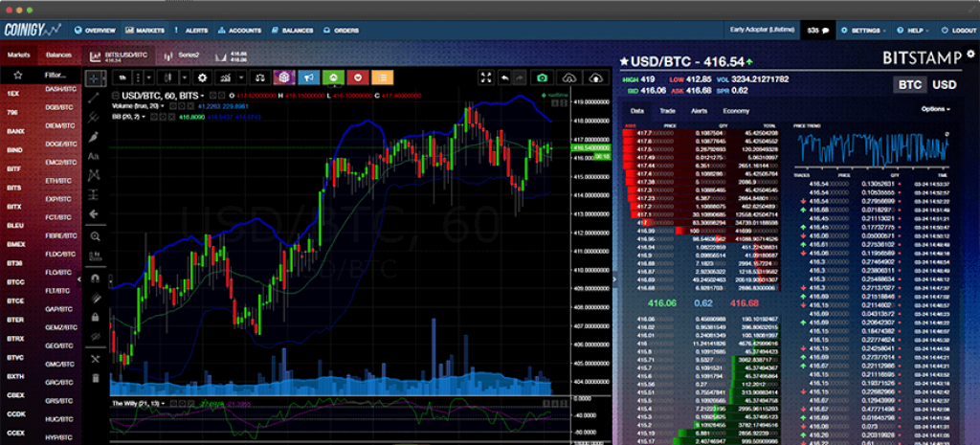Screen dimensions: 980x445
Task: Select BTCE exchange in sidebar
Action: (x=15, y=301)
